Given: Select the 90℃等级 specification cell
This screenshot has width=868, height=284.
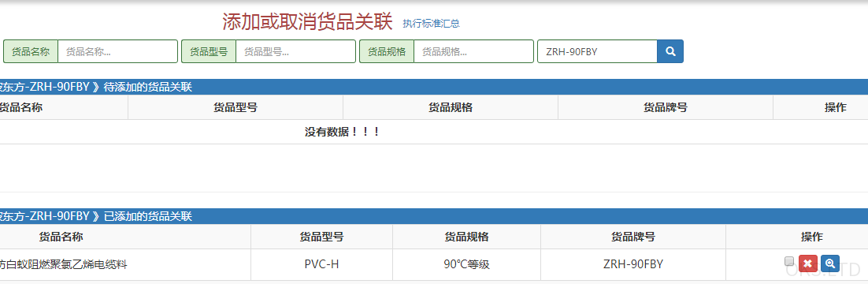Looking at the screenshot, I should point(466,264).
